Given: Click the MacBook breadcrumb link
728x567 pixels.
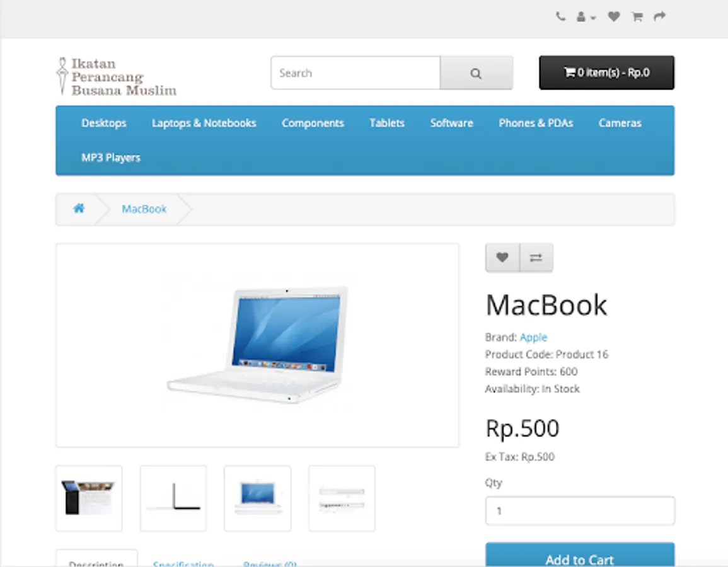Looking at the screenshot, I should click(x=144, y=209).
